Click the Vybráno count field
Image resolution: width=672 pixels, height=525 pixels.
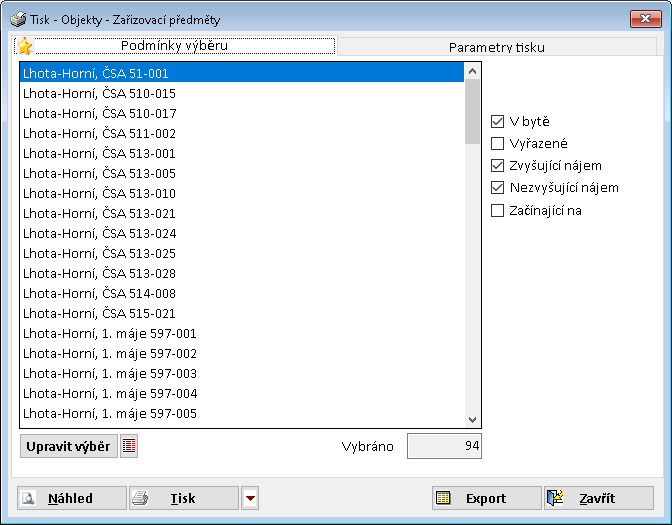click(x=444, y=446)
